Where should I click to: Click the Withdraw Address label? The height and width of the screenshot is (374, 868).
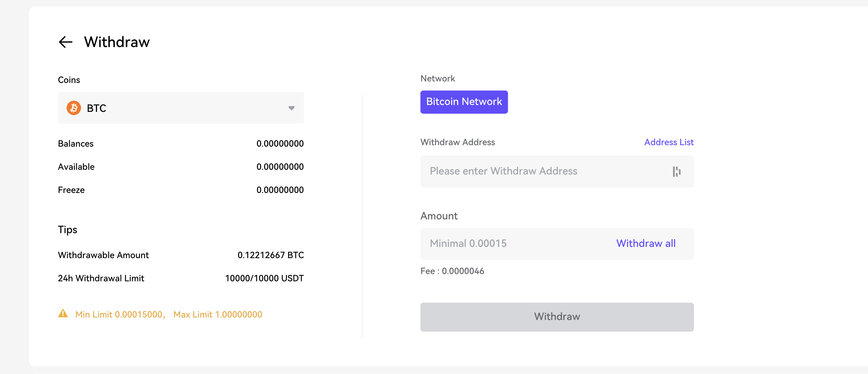(x=457, y=142)
